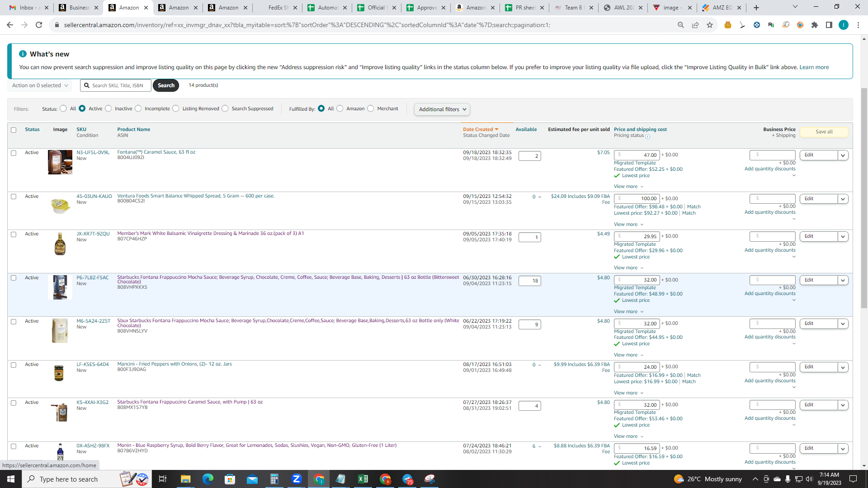Check the Fontana Caramel Sauce row checkbox
Image resolution: width=868 pixels, height=488 pixels.
pos(14,153)
